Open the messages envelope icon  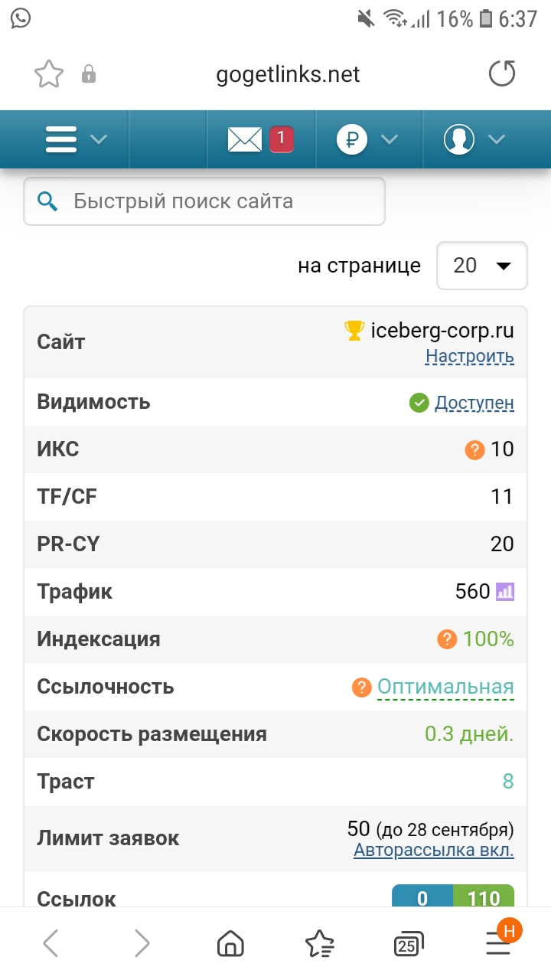click(245, 139)
